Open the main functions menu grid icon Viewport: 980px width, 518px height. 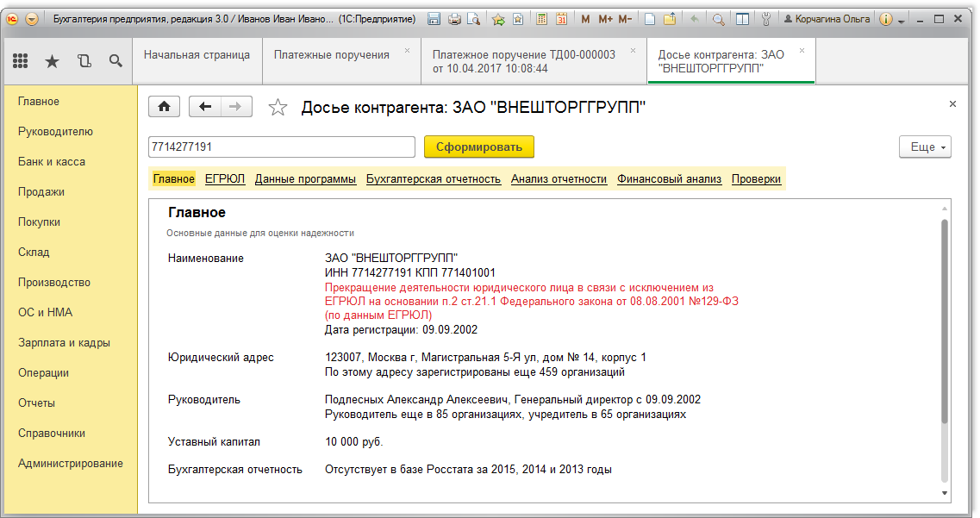(x=21, y=61)
